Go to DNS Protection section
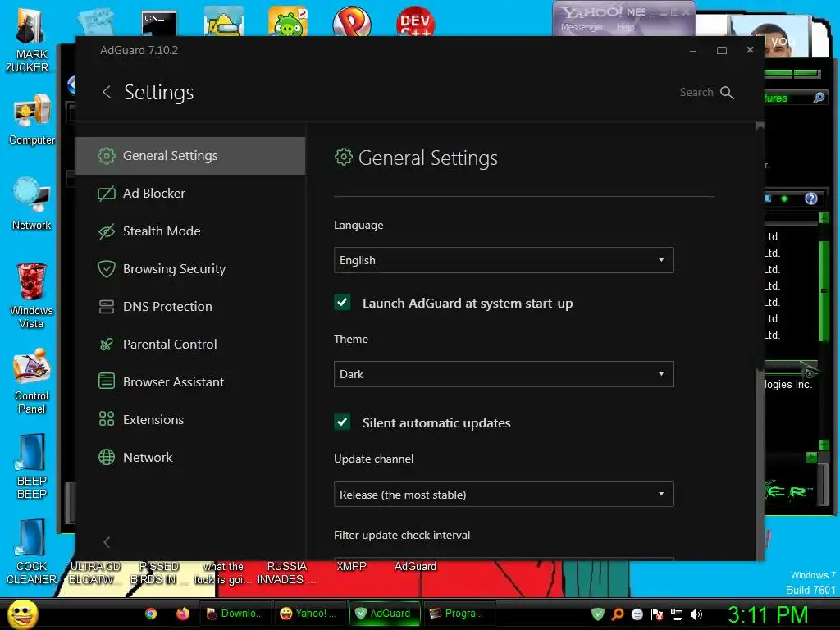This screenshot has width=840, height=630. point(190,307)
